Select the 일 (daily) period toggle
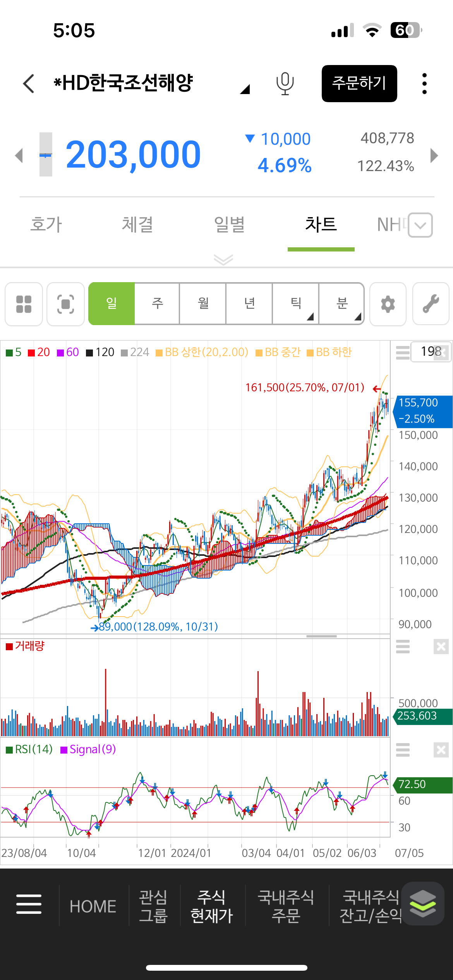The height and width of the screenshot is (980, 453). point(112,303)
